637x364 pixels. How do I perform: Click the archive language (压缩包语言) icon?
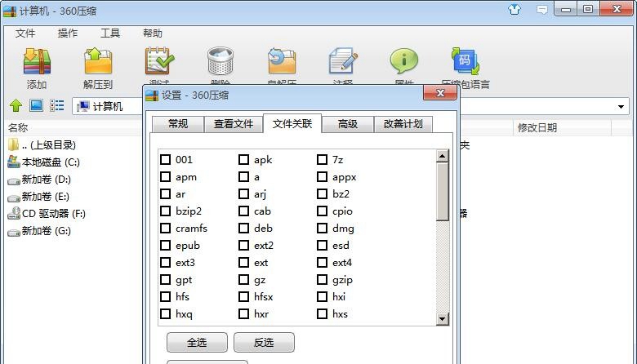click(x=465, y=61)
